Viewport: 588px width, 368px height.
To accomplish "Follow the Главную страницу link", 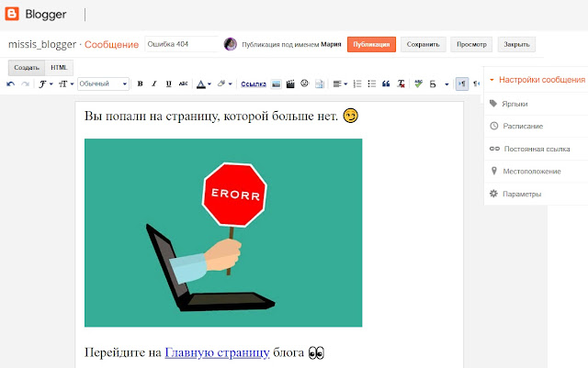I will click(x=217, y=351).
